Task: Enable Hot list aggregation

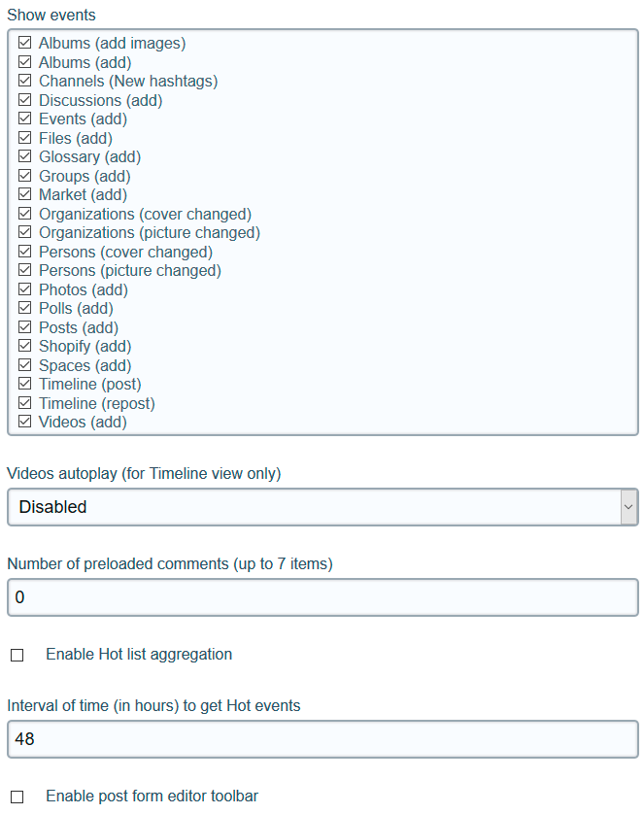Action: click(17, 656)
